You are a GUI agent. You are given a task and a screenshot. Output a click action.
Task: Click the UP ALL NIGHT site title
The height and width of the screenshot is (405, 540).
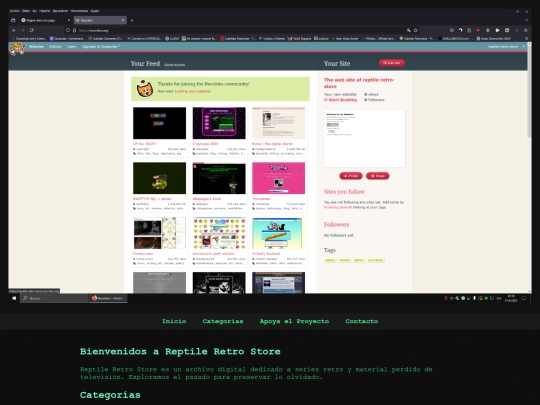click(145, 144)
